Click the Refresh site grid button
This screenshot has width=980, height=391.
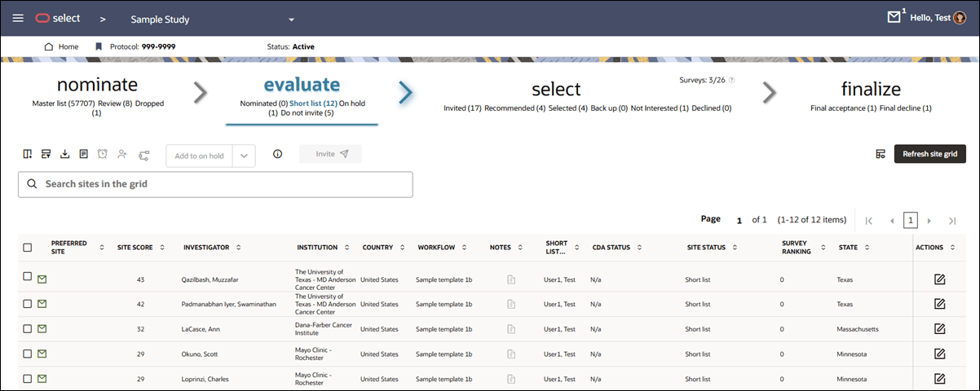[x=930, y=154]
